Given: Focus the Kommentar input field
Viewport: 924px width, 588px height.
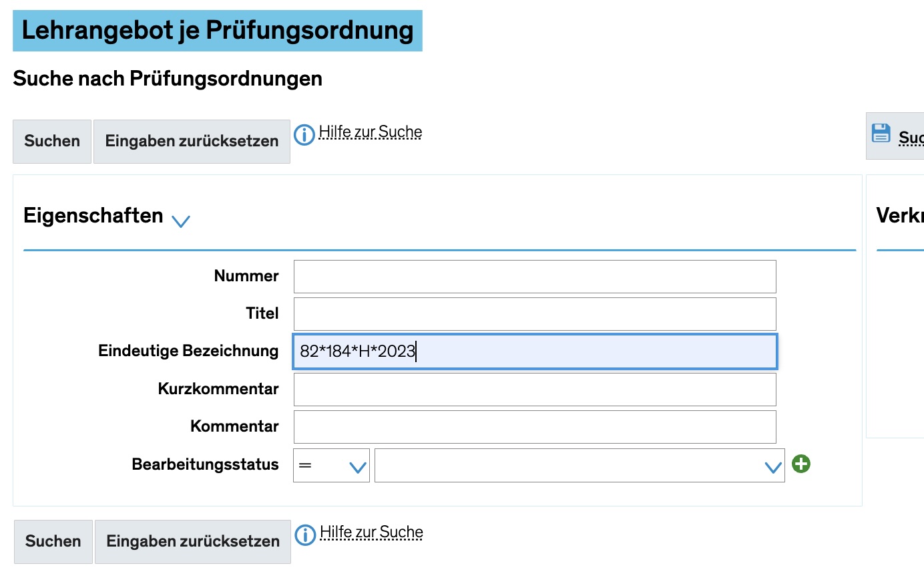Looking at the screenshot, I should tap(535, 427).
